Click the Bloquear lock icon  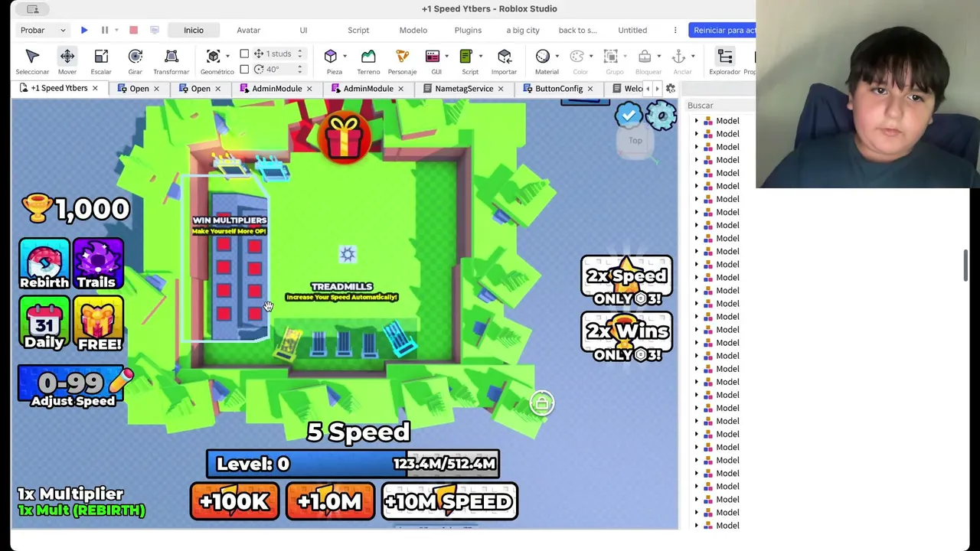click(645, 56)
